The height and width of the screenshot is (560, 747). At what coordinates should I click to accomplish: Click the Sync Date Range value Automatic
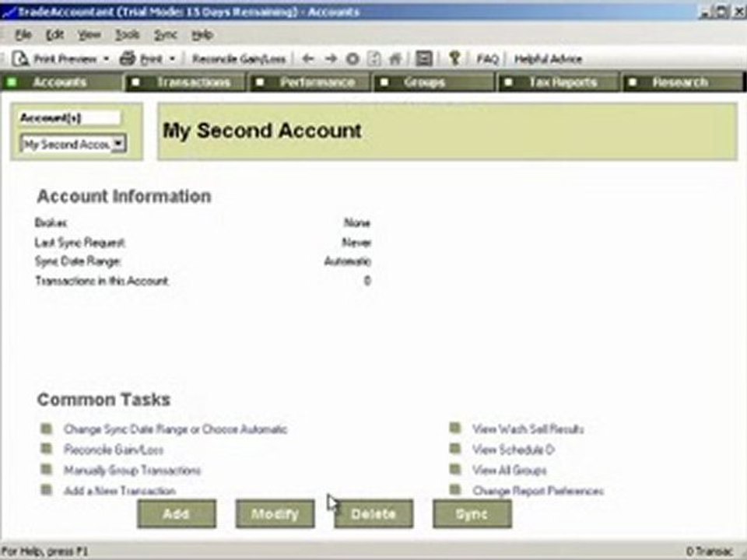point(347,261)
